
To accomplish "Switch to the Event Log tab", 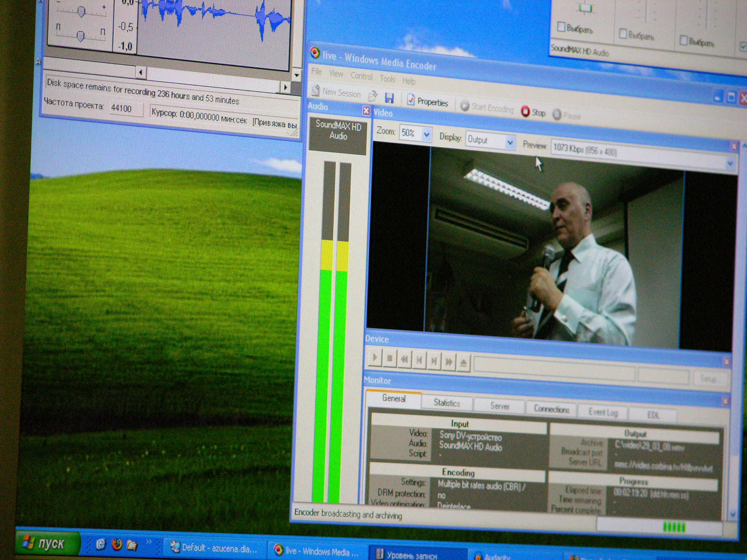I will pos(603,412).
